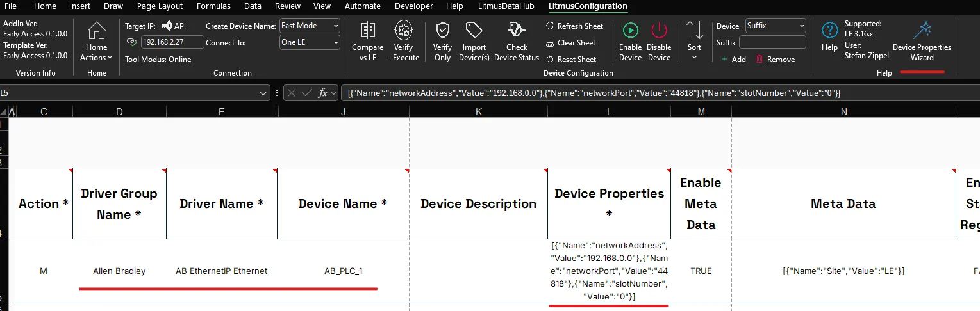Select column N header
Screen dimensions: 980x311
[843, 112]
